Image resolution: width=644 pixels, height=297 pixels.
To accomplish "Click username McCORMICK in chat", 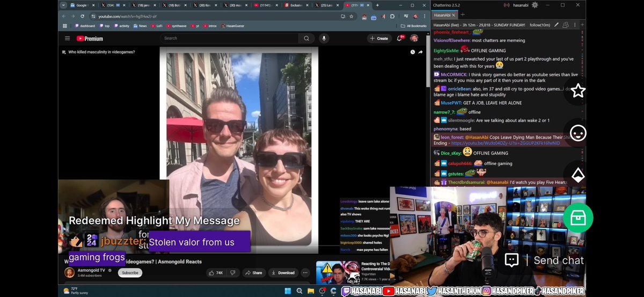I will click(455, 74).
